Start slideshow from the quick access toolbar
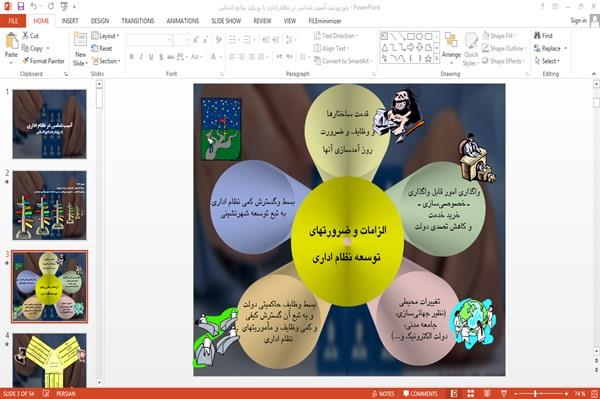 [64, 6]
